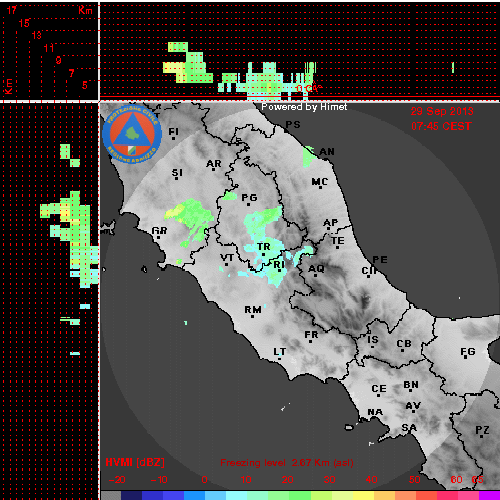Click the -10 dBZ scale value
The width and height of the screenshot is (500, 500).
click(x=159, y=480)
